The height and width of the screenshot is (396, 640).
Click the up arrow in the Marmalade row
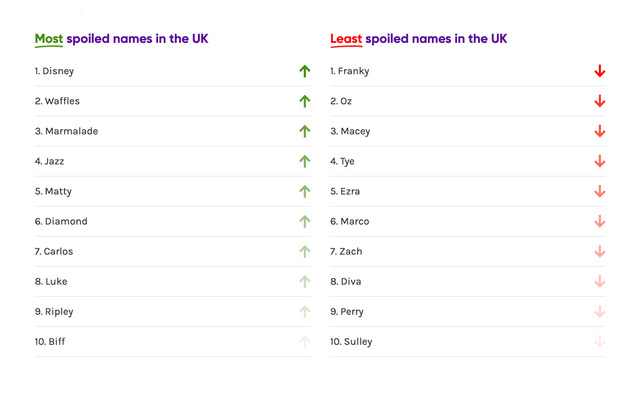tap(304, 131)
